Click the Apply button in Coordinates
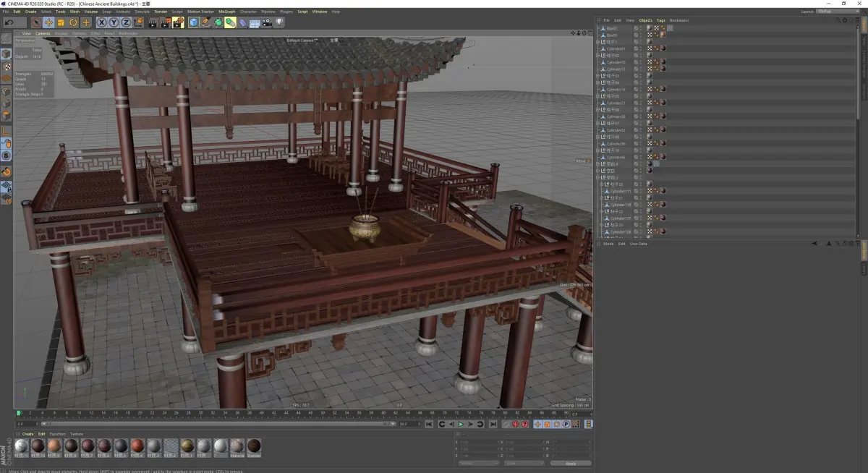868x473 pixels. [x=571, y=464]
